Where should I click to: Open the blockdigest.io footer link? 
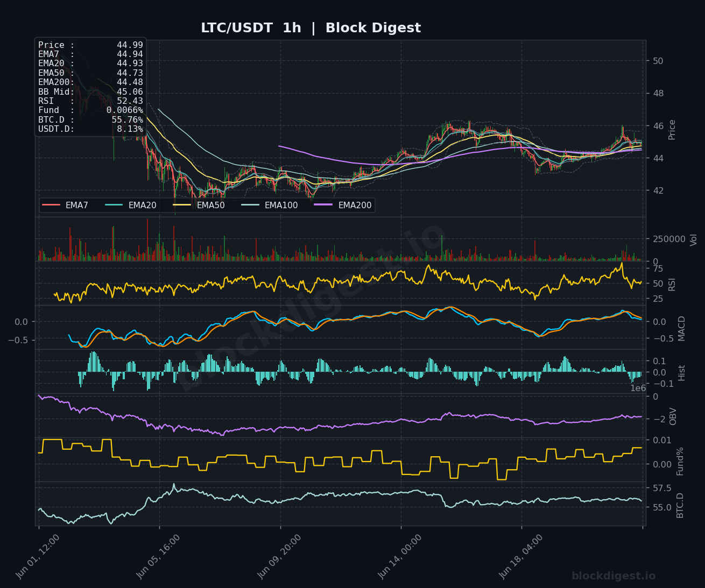(614, 576)
